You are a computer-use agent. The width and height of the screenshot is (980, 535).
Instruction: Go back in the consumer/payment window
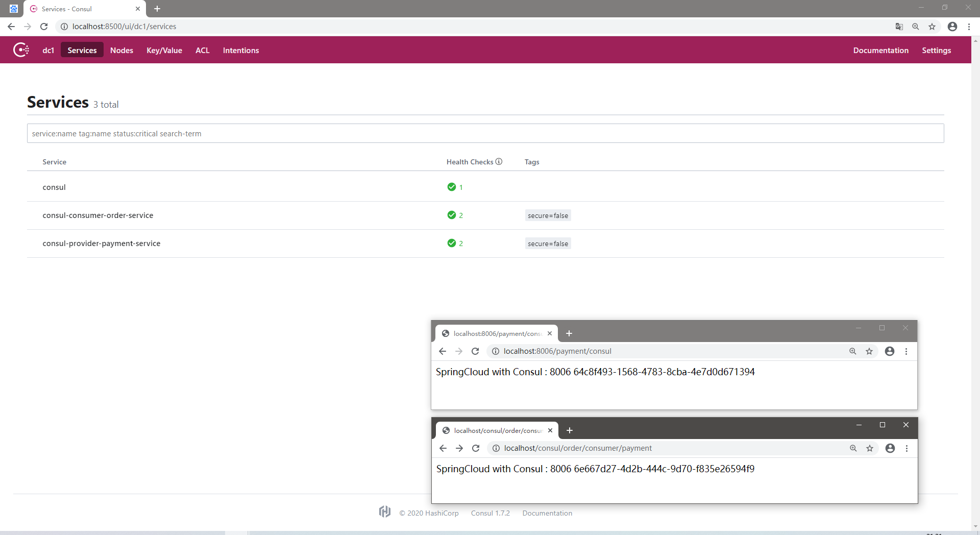(443, 448)
